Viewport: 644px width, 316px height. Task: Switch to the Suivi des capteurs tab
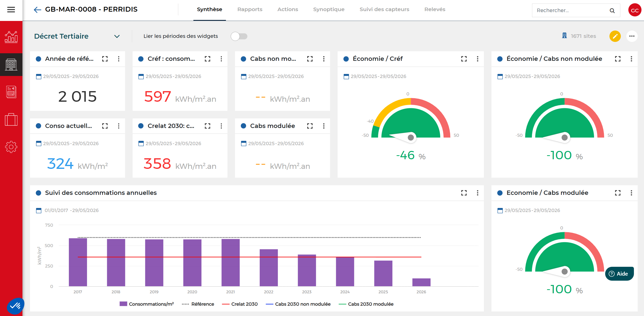(384, 10)
